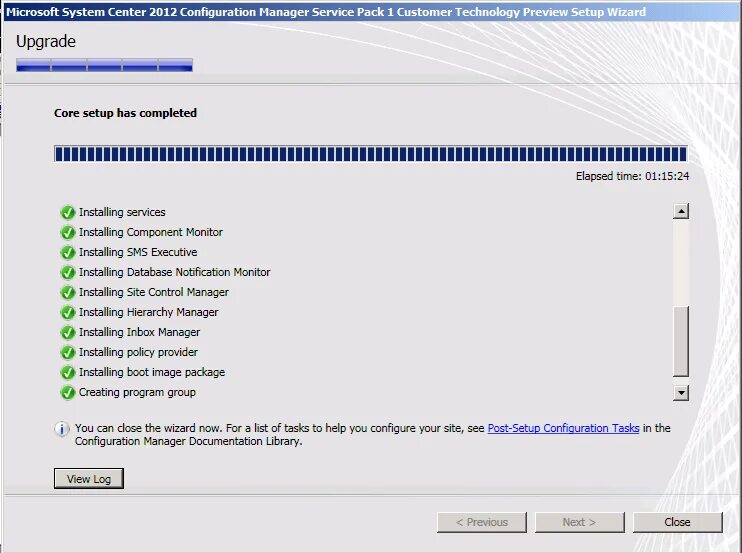
Task: Click the check icon for Site Control Manager
Action: pyautogui.click(x=68, y=292)
